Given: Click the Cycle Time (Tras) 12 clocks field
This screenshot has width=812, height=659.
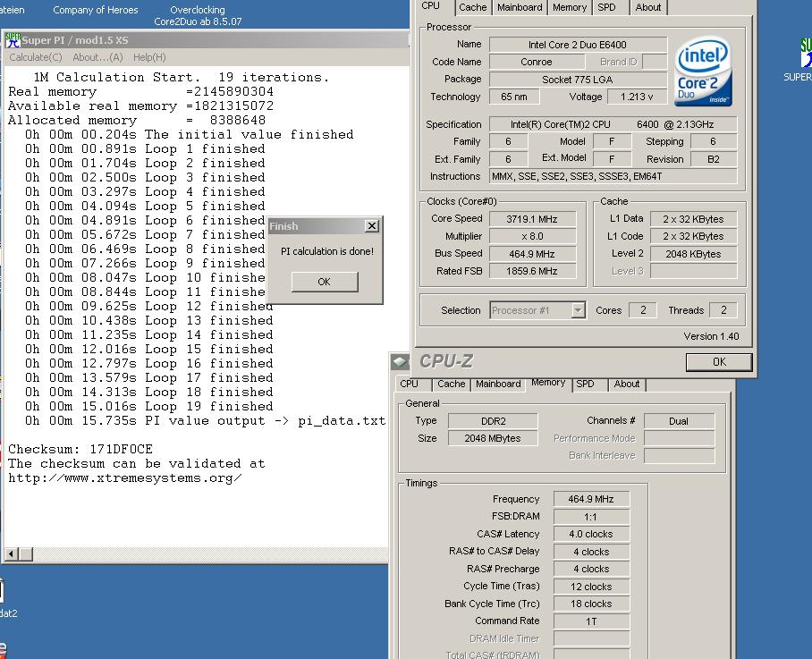Looking at the screenshot, I should click(x=591, y=587).
